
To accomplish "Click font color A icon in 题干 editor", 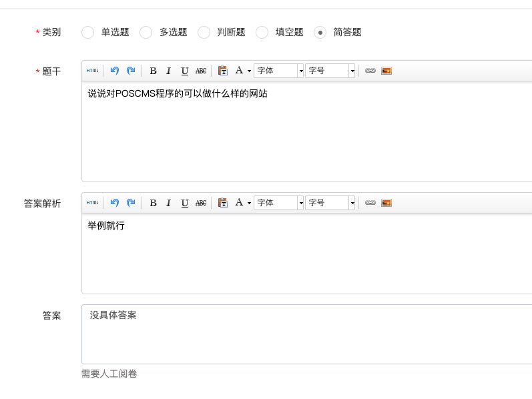I will [x=239, y=70].
